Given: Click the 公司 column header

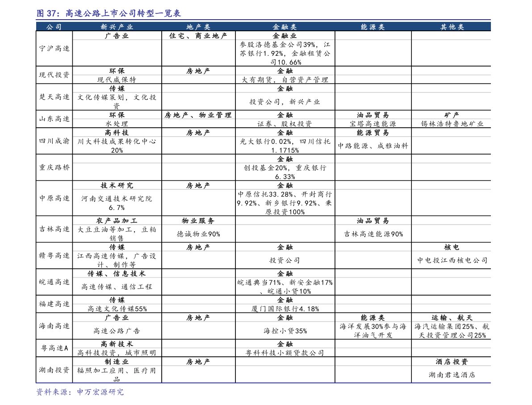Looking at the screenshot, I should 54,27.
